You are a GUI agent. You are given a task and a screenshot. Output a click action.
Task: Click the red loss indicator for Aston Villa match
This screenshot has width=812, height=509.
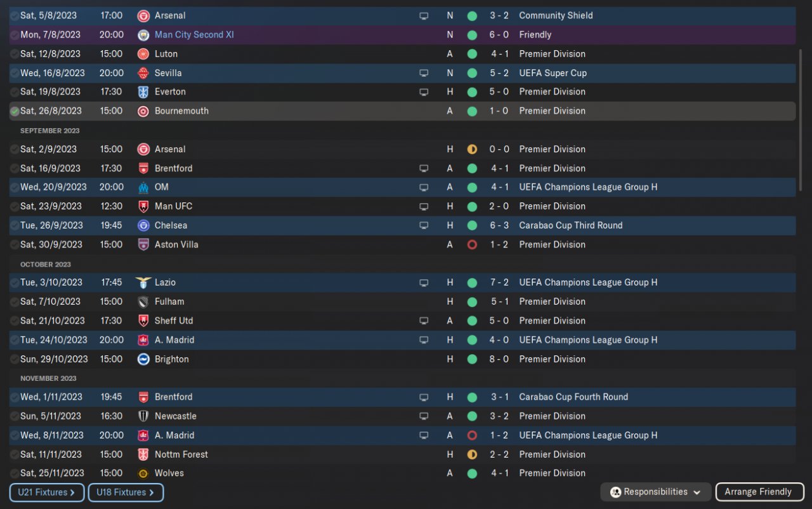coord(472,244)
